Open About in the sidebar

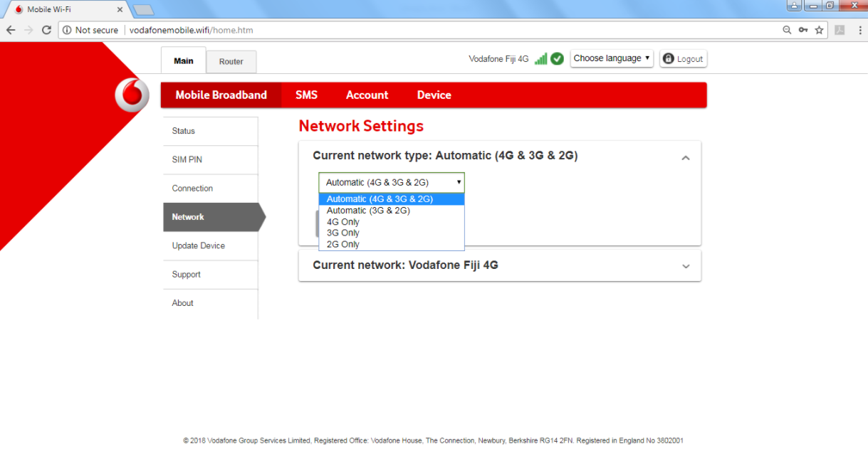211,303
